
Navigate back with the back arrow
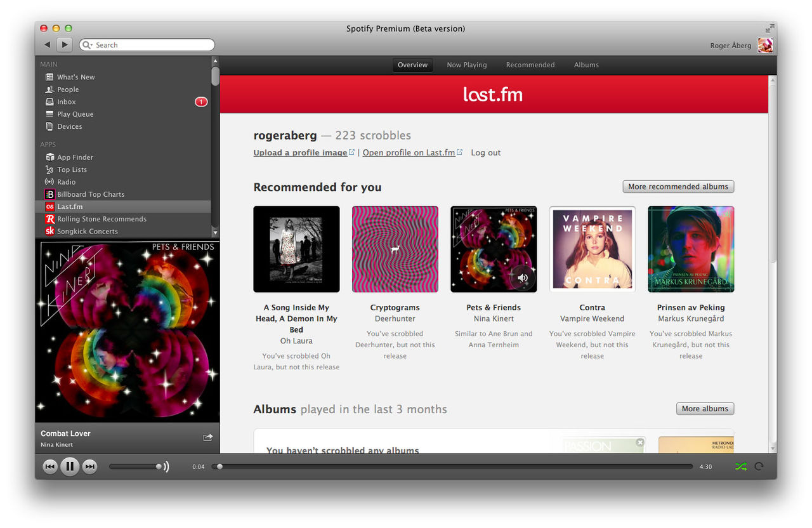pos(47,44)
